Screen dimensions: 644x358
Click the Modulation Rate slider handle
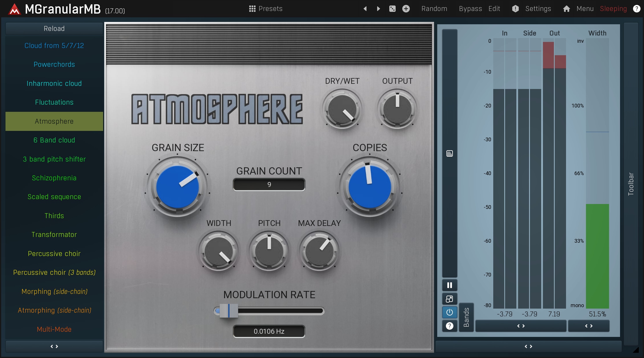pyautogui.click(x=228, y=311)
